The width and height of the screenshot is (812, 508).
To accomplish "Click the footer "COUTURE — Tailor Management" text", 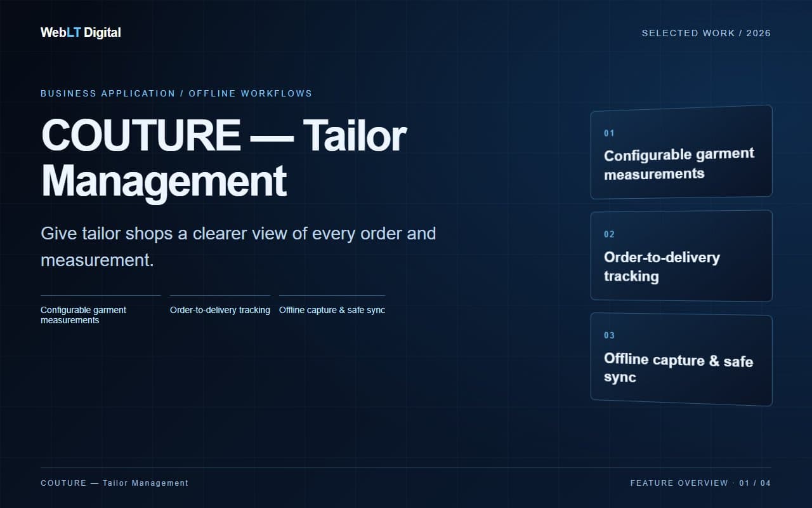I will (115, 483).
